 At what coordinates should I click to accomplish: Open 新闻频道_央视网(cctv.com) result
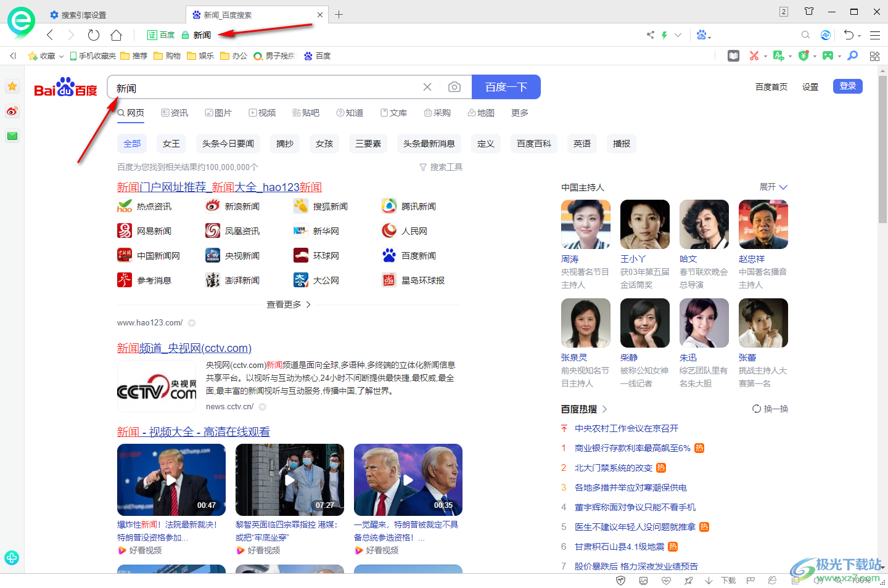[x=184, y=348]
